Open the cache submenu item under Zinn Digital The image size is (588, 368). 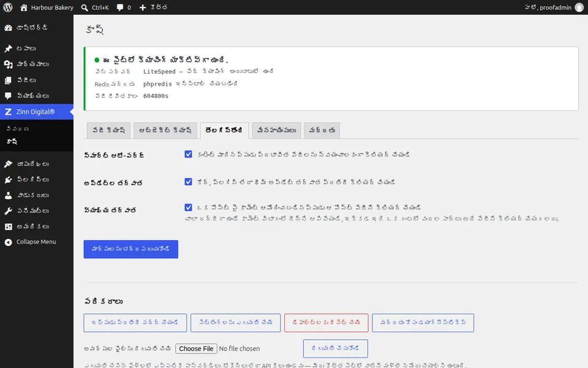click(x=12, y=142)
